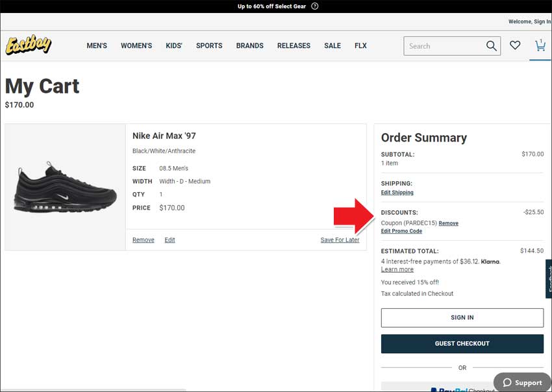Image resolution: width=552 pixels, height=392 pixels.
Task: Click the promo info question mark icon
Action: pyautogui.click(x=315, y=6)
